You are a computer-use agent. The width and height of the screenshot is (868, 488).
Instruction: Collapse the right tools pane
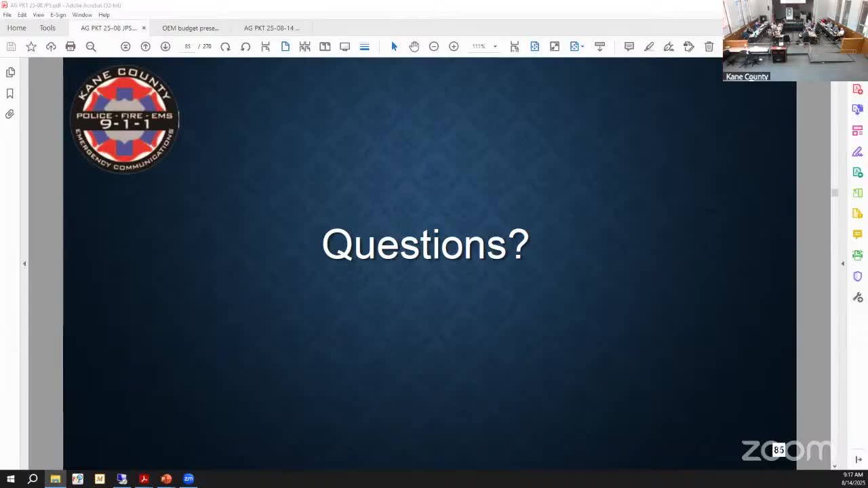843,264
